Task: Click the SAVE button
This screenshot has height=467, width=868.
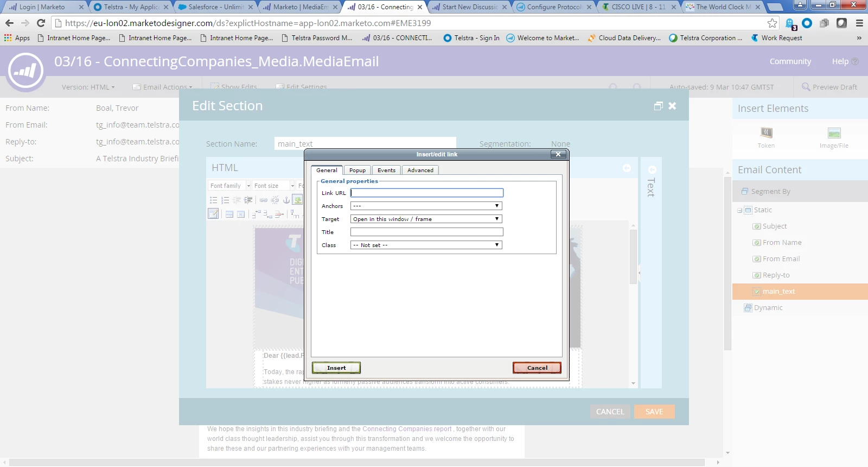Action: 654,412
